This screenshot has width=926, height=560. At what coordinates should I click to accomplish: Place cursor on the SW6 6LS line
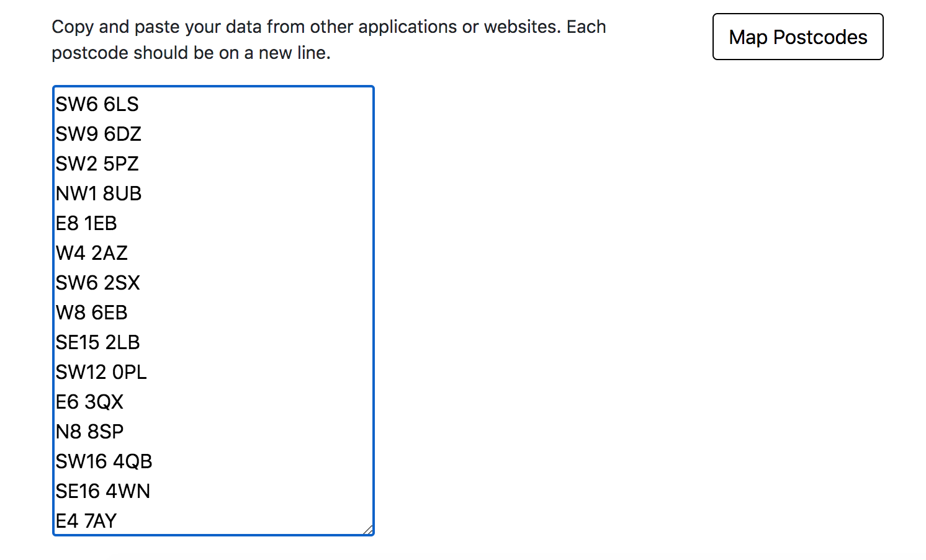96,104
